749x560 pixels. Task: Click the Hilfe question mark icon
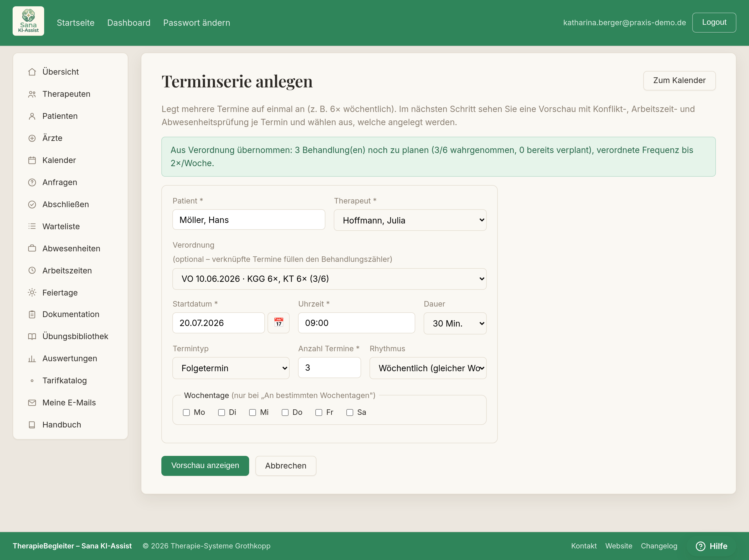(700, 546)
